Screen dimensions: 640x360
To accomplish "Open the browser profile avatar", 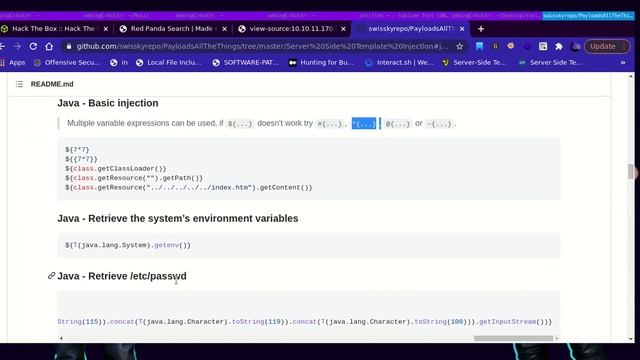I will (575, 47).
